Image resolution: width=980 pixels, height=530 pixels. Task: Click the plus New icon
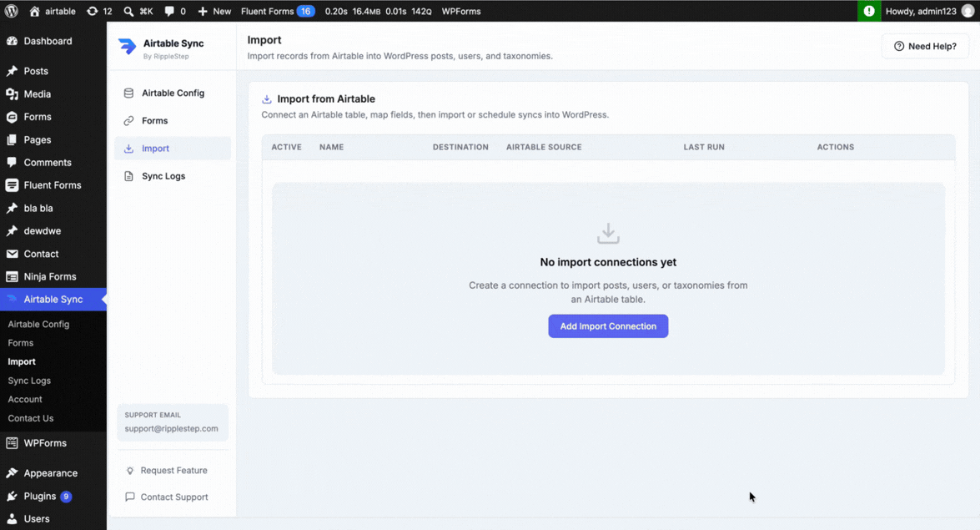point(203,11)
